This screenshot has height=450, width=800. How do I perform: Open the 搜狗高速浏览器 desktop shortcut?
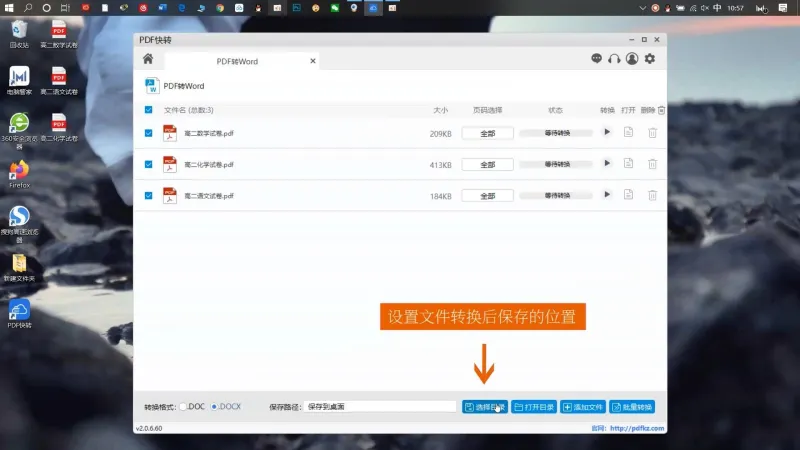pos(19,224)
